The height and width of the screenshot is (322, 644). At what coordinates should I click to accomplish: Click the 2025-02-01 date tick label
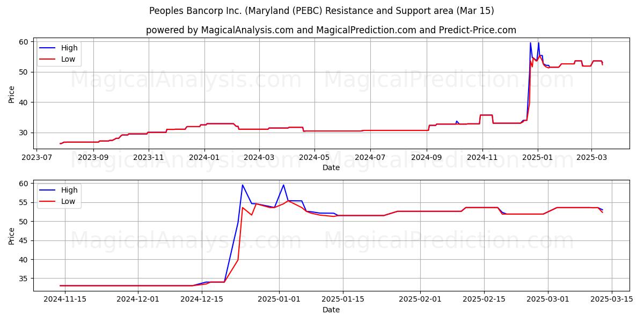[420, 301]
